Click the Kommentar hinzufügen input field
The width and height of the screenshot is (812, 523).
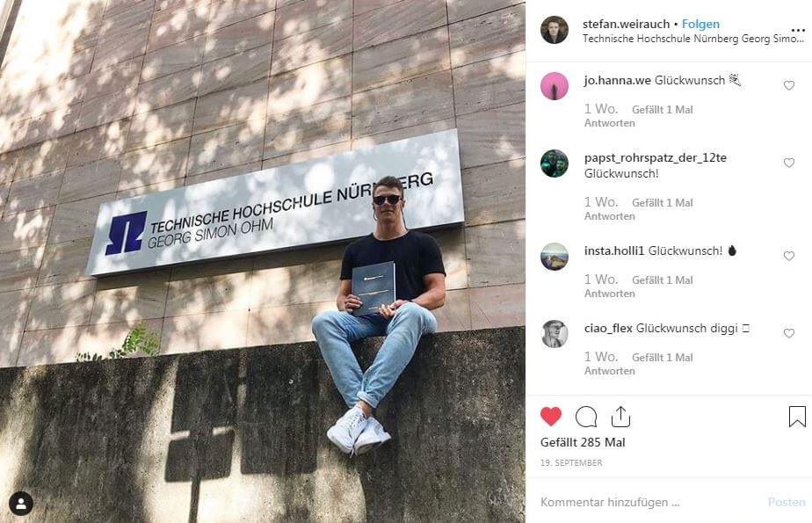[648, 502]
